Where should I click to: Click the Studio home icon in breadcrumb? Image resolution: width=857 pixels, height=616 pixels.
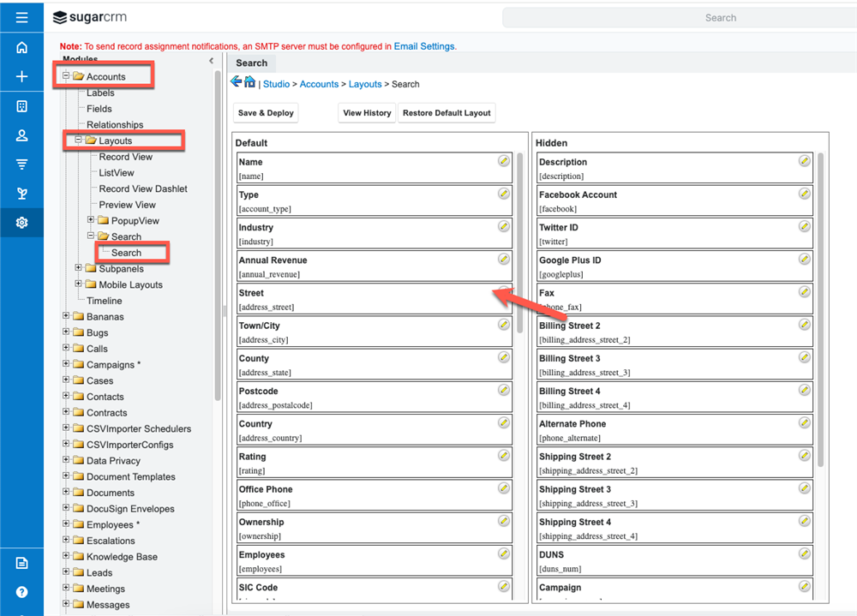(249, 82)
